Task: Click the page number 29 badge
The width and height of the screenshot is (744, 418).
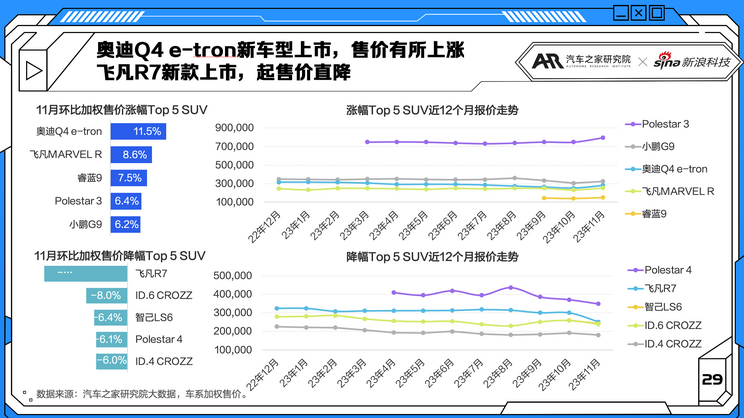Action: pyautogui.click(x=712, y=379)
